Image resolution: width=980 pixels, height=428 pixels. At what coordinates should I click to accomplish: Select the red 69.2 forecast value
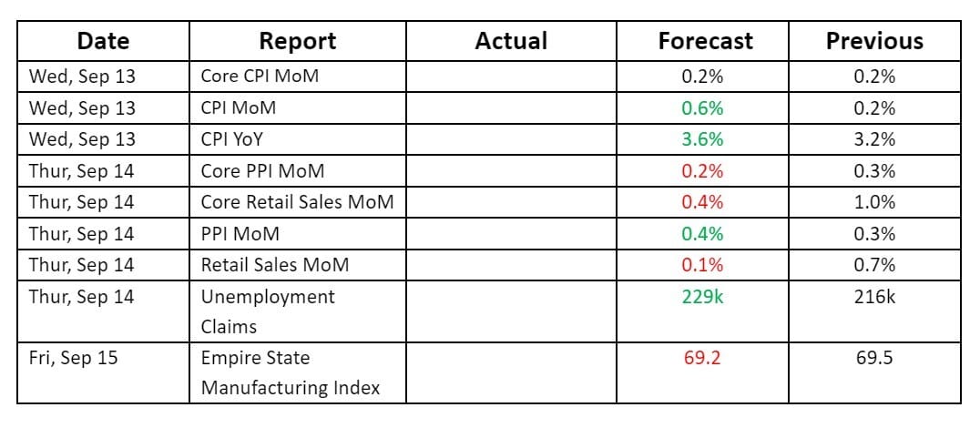coord(702,358)
